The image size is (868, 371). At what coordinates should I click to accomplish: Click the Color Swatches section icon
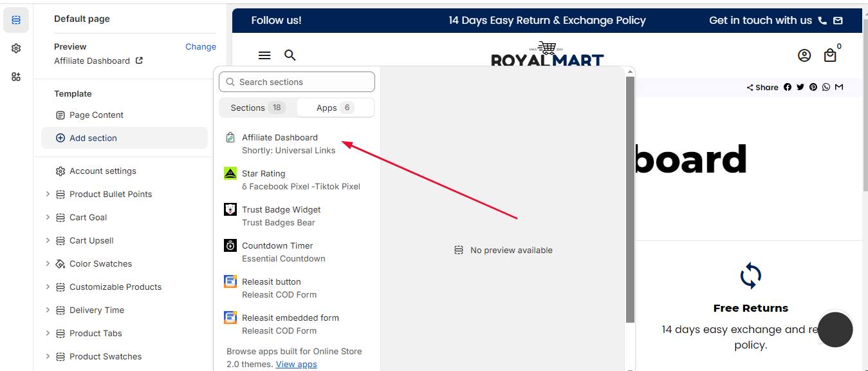pos(60,264)
